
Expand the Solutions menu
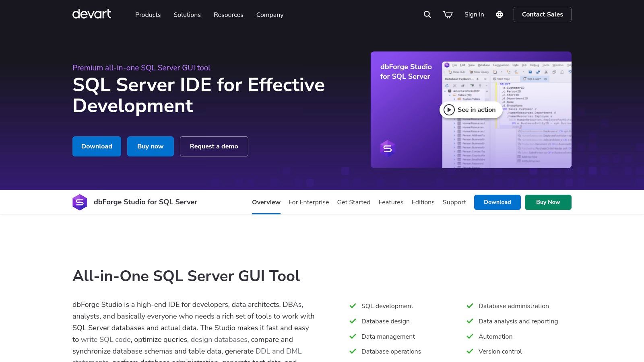pyautogui.click(x=187, y=15)
